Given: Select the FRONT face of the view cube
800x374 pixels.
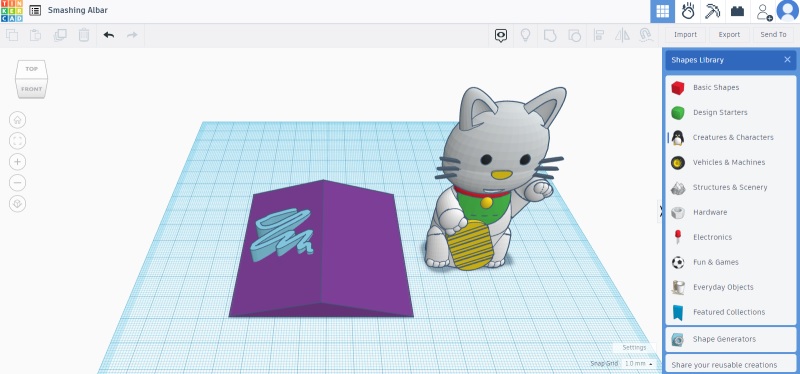Looking at the screenshot, I should pyautogui.click(x=32, y=89).
